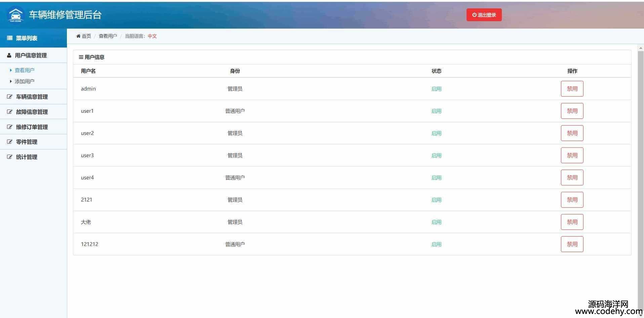Click the 状态 column header
The height and width of the screenshot is (318, 644).
pyautogui.click(x=436, y=71)
